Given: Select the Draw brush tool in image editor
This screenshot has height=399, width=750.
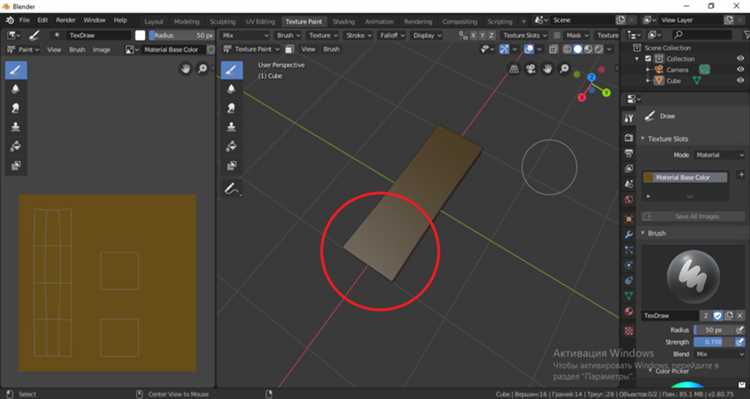Looking at the screenshot, I should tap(16, 70).
